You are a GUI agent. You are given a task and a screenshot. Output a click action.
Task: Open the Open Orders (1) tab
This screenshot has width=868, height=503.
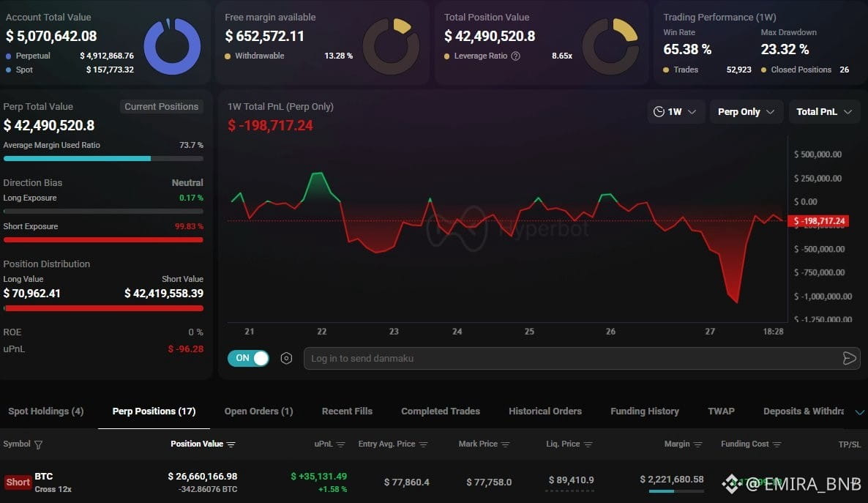click(258, 411)
